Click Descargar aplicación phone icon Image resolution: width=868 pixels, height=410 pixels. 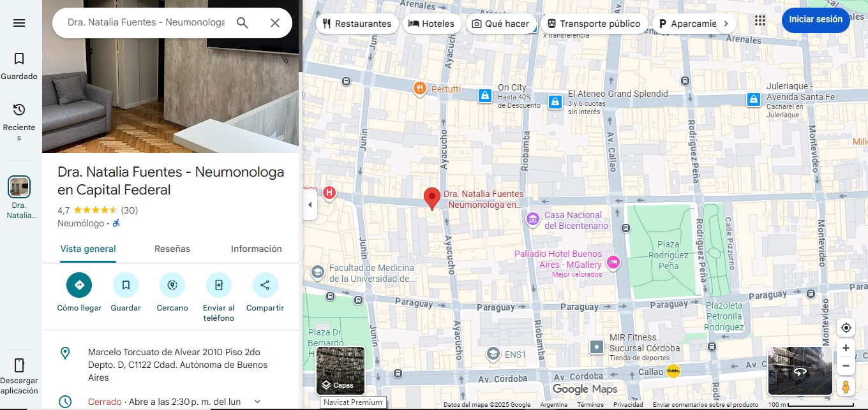(19, 365)
